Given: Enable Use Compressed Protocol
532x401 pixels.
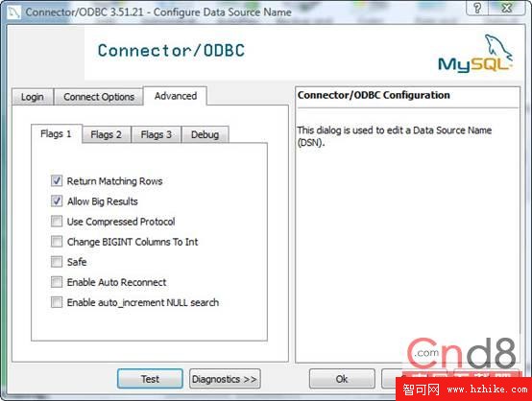Looking at the screenshot, I should pyautogui.click(x=57, y=222).
